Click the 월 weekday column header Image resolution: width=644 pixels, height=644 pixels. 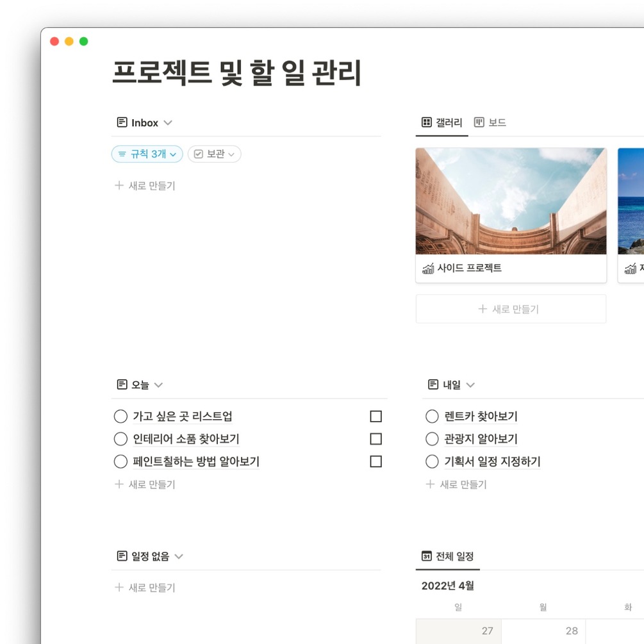tap(543, 607)
